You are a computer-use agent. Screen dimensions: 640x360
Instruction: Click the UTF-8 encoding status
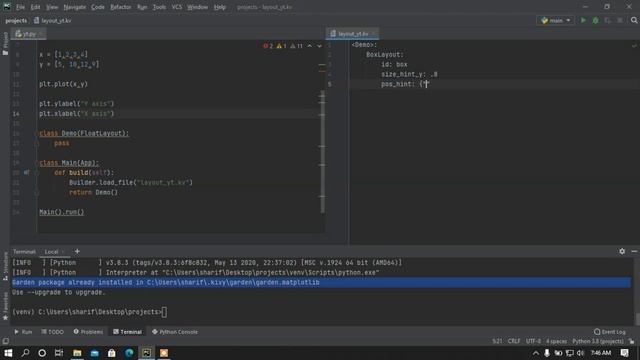[x=533, y=341]
